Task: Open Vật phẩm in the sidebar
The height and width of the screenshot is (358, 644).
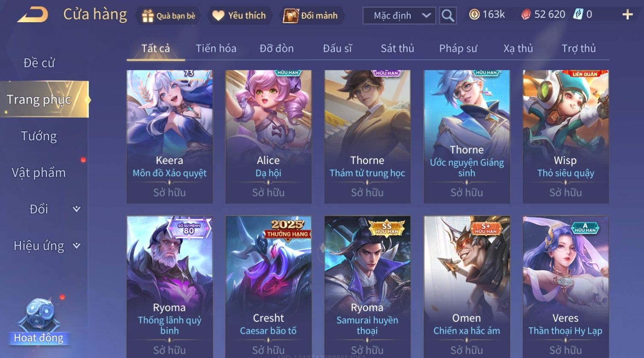Action: point(39,173)
